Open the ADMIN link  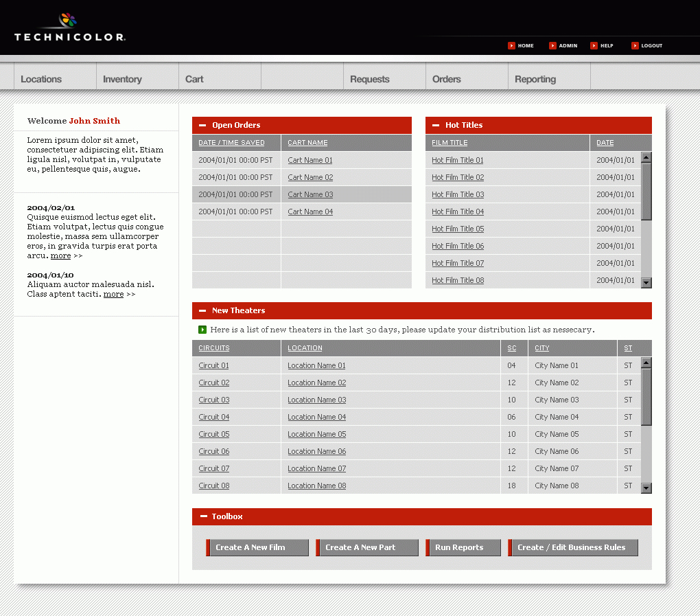(568, 45)
